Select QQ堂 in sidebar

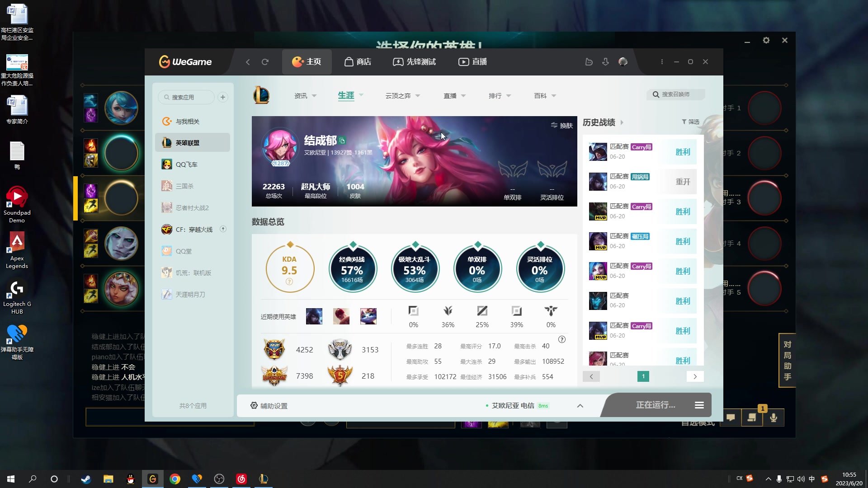[x=193, y=251]
